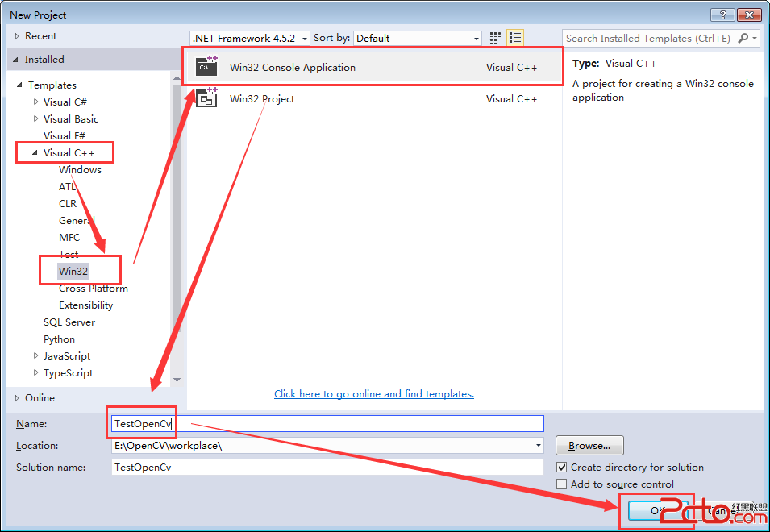This screenshot has height=532, width=770.
Task: Collapse the Templates tree node
Action: 19,85
